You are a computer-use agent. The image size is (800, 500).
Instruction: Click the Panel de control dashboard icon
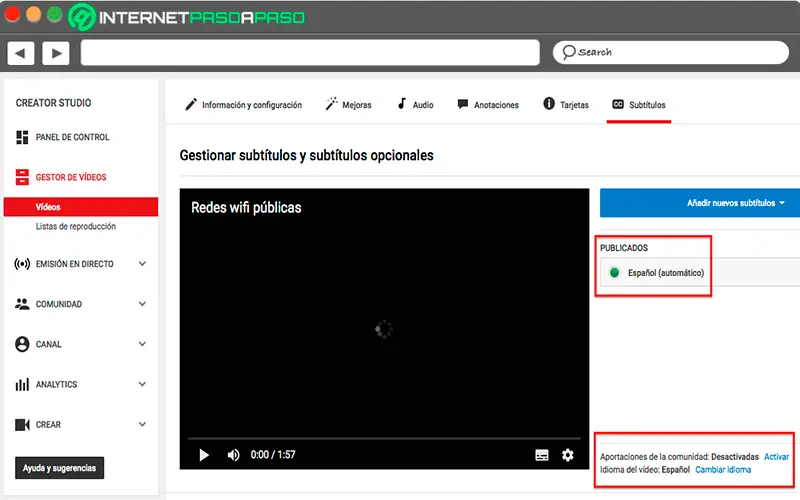(x=22, y=137)
